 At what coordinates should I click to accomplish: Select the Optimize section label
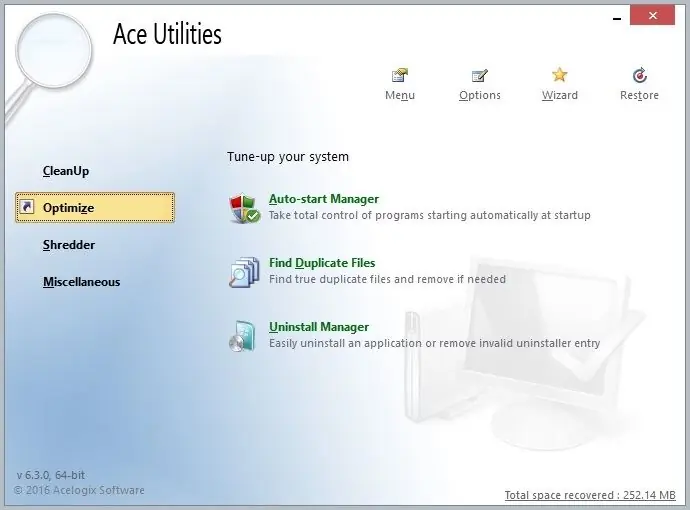coord(68,208)
